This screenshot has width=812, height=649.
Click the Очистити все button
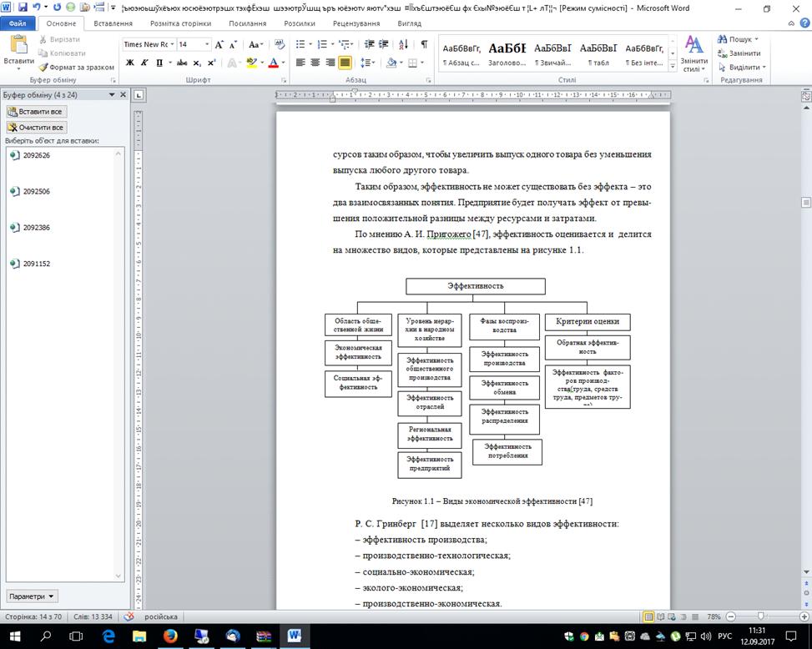point(36,128)
